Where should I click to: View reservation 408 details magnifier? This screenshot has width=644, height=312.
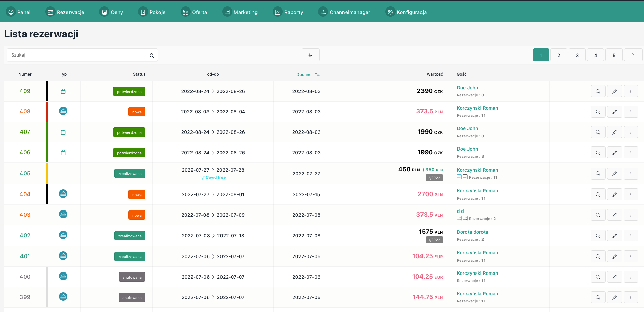(x=598, y=112)
